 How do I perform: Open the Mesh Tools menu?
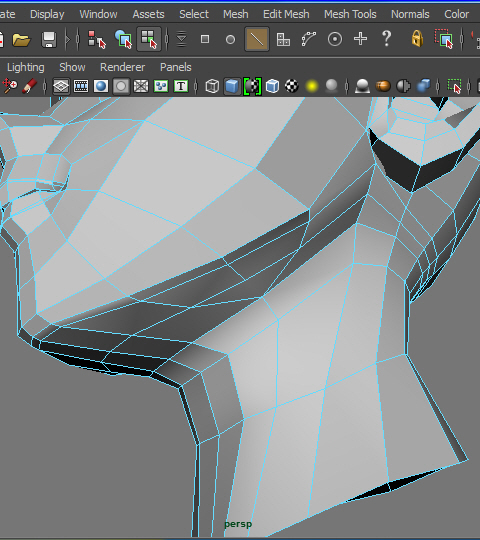tap(350, 14)
